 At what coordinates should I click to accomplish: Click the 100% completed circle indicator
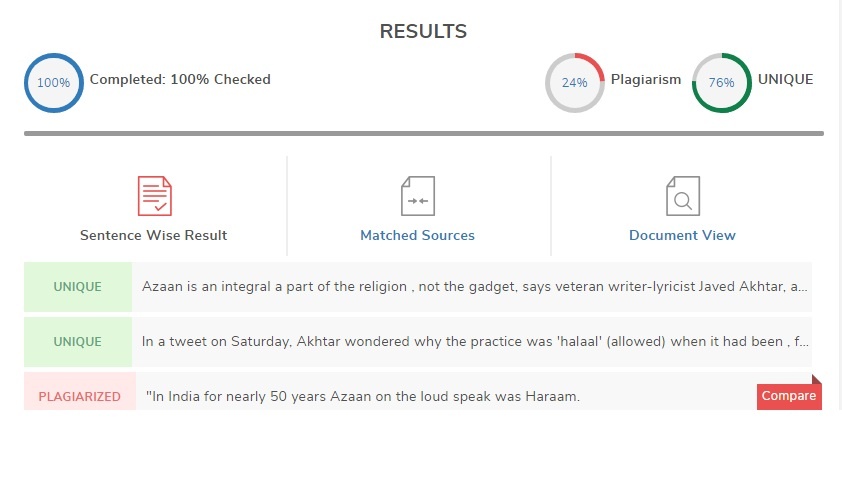click(x=54, y=83)
